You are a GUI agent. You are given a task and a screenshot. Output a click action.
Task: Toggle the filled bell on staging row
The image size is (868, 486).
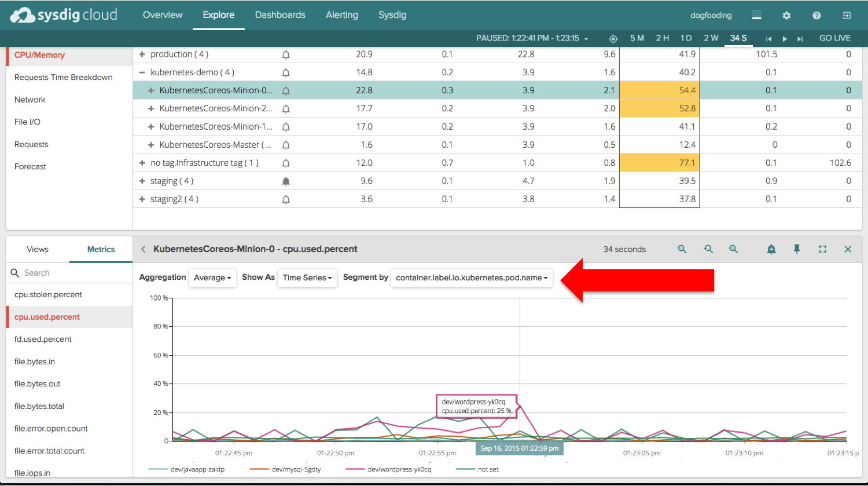point(286,181)
